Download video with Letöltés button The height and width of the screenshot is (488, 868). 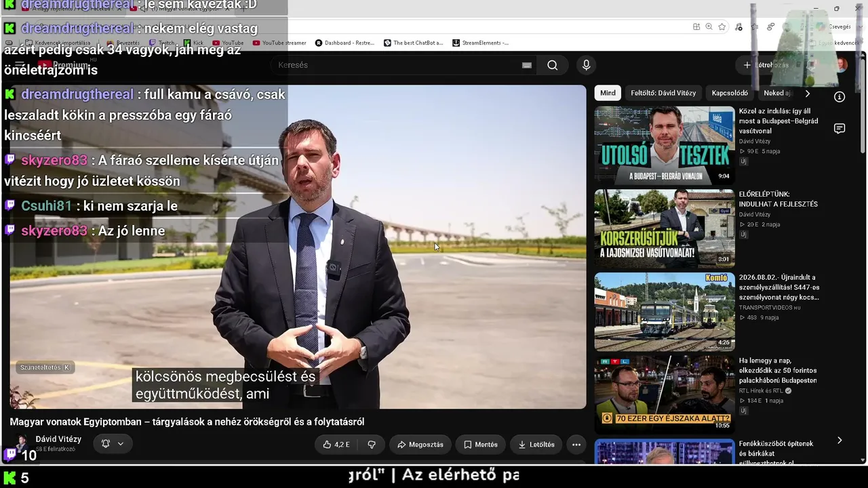point(536,445)
